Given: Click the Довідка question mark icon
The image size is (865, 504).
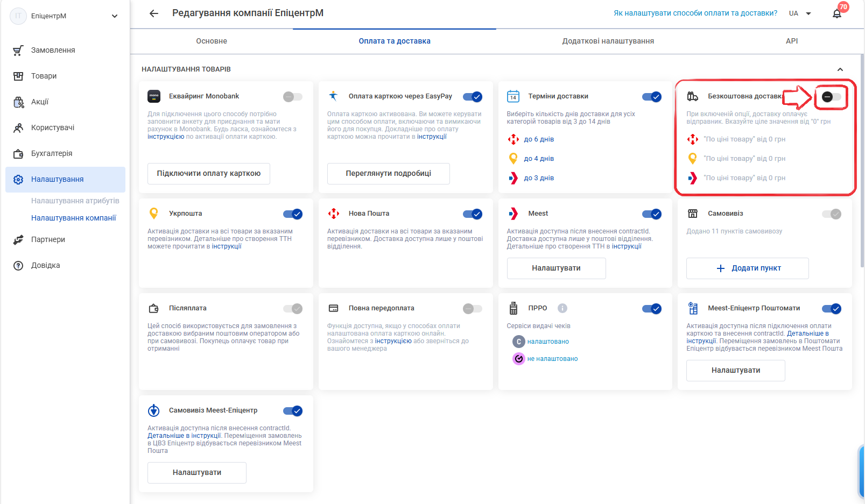Looking at the screenshot, I should (x=18, y=265).
